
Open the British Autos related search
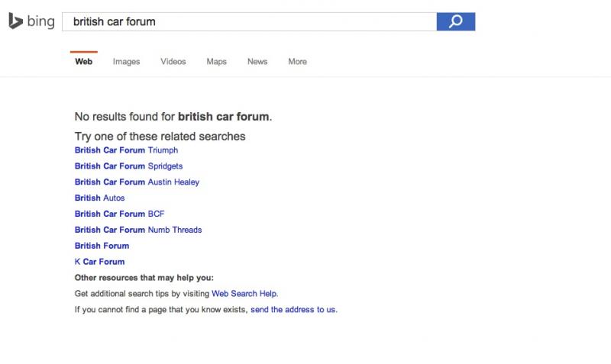pyautogui.click(x=99, y=198)
